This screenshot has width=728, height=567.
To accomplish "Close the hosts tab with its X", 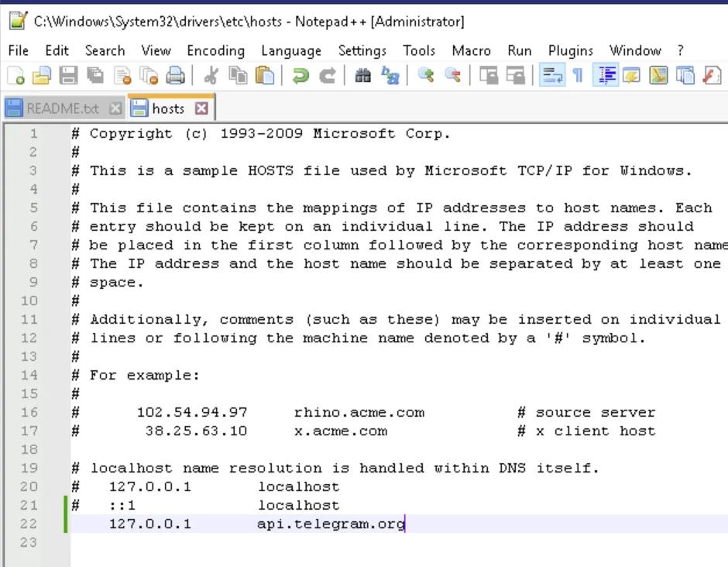I will point(201,108).
